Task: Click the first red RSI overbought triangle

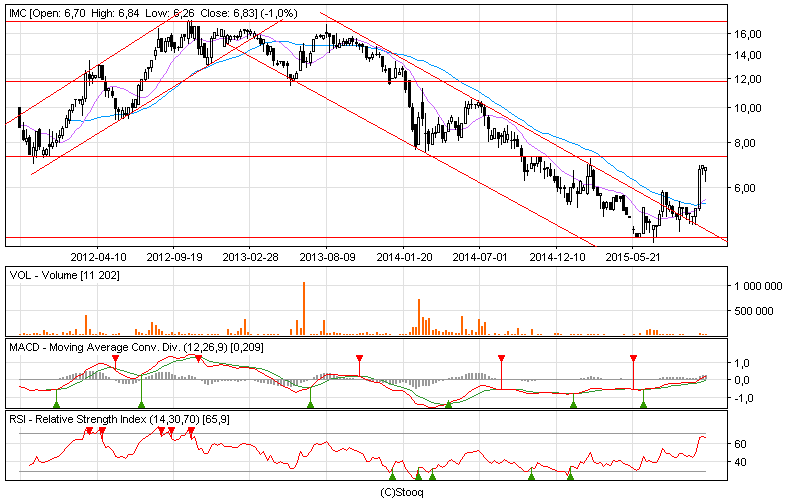Action: coord(89,431)
